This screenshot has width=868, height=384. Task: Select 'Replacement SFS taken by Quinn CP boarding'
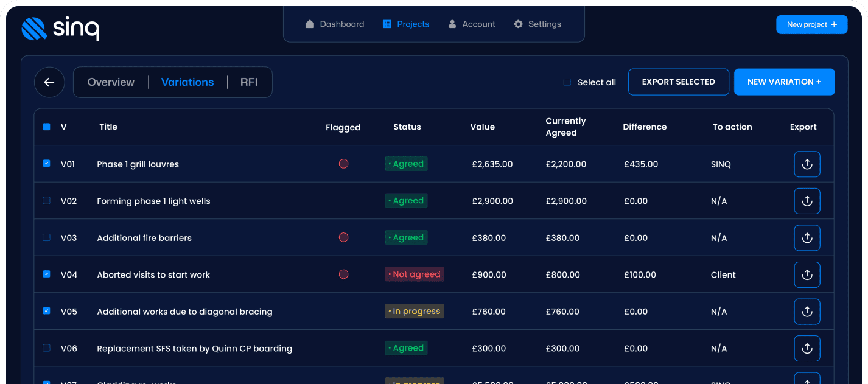(195, 349)
